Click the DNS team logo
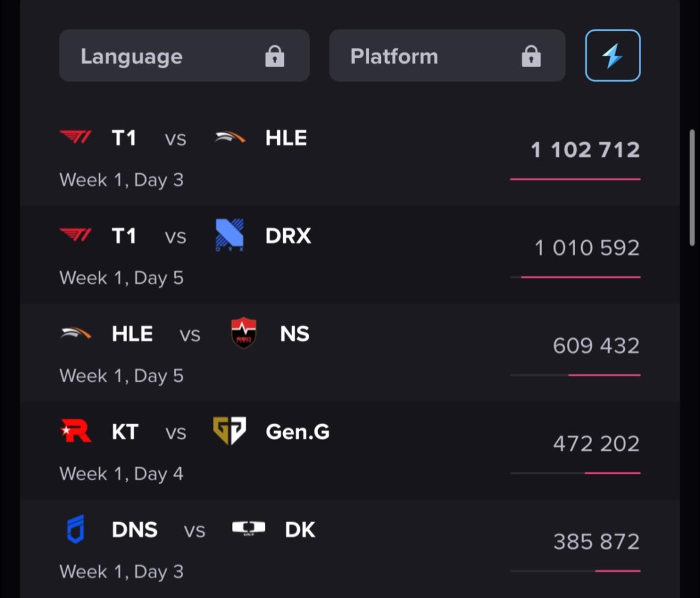Viewport: 700px width, 598px height. (x=76, y=529)
